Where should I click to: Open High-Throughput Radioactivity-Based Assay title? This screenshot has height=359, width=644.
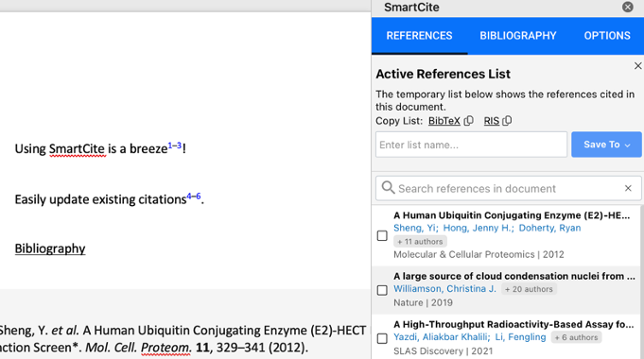(x=513, y=325)
